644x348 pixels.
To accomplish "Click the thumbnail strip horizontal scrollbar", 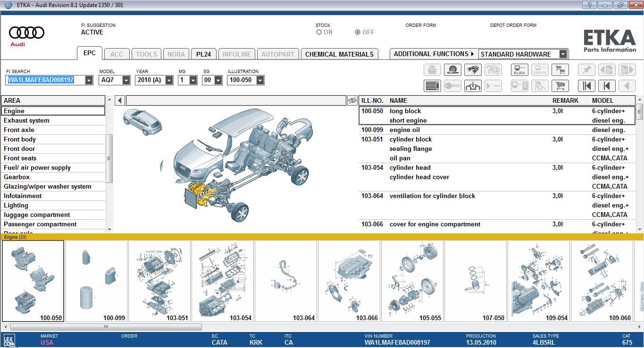I will click(106, 327).
